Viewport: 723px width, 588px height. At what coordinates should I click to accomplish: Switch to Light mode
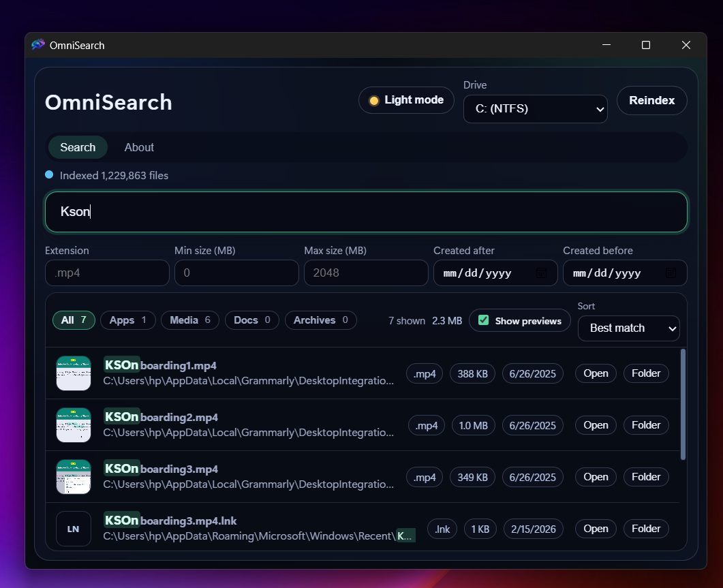point(406,99)
